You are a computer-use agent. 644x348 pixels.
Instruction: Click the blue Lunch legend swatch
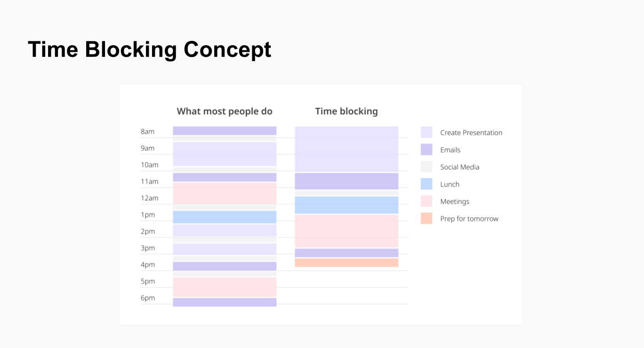(x=427, y=184)
